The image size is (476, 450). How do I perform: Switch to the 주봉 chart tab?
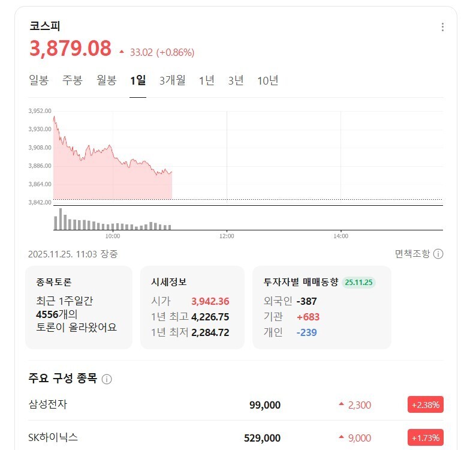[73, 80]
